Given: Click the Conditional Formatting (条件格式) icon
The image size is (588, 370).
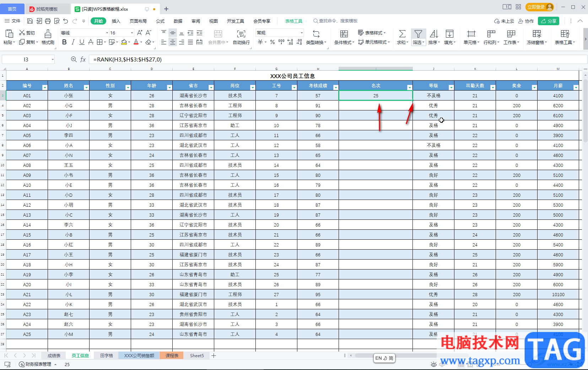Looking at the screenshot, I should [x=344, y=34].
